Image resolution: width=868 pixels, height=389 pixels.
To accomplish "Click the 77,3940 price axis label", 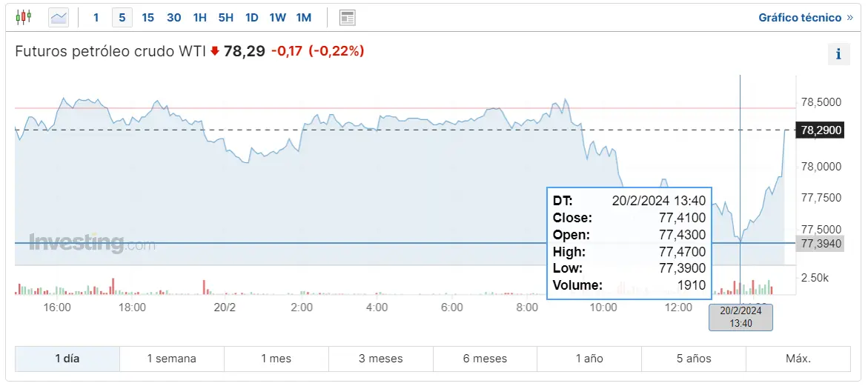I will 820,243.
